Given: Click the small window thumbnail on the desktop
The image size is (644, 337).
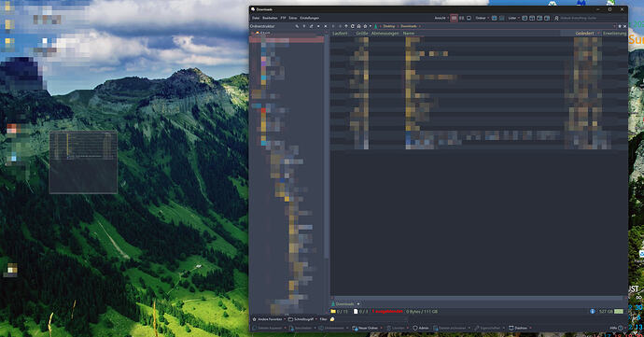Looking at the screenshot, I should [x=83, y=161].
